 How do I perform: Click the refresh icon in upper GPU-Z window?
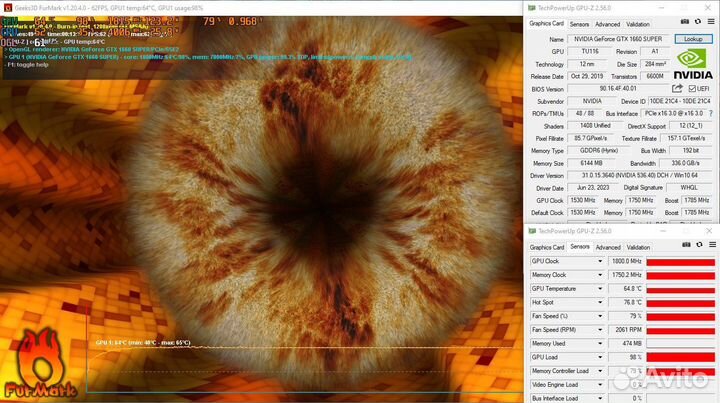(698, 22)
